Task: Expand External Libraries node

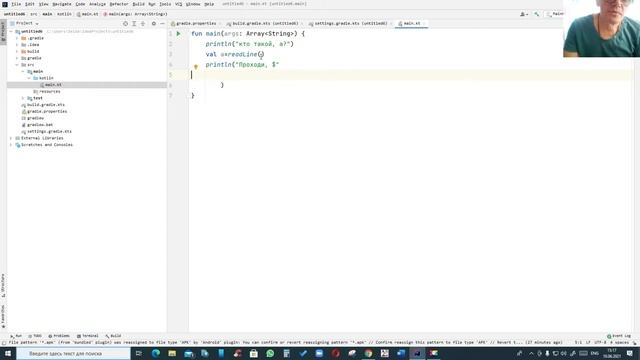Action: coord(11,138)
